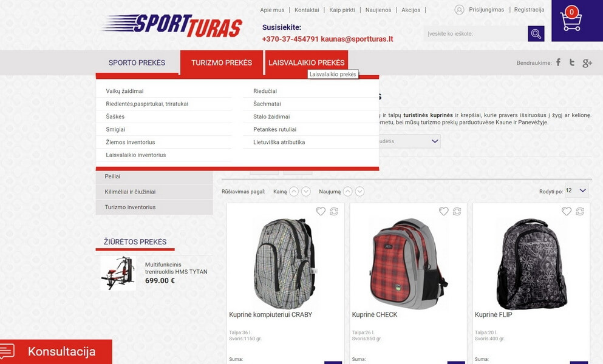
Task: Toggle wishlist heart on Kuprinė CHECK
Action: point(444,211)
